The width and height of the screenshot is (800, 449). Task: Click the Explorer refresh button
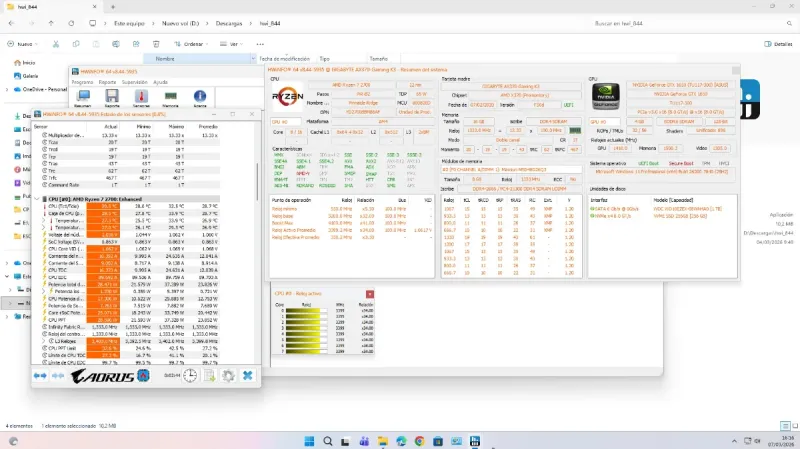point(71,23)
